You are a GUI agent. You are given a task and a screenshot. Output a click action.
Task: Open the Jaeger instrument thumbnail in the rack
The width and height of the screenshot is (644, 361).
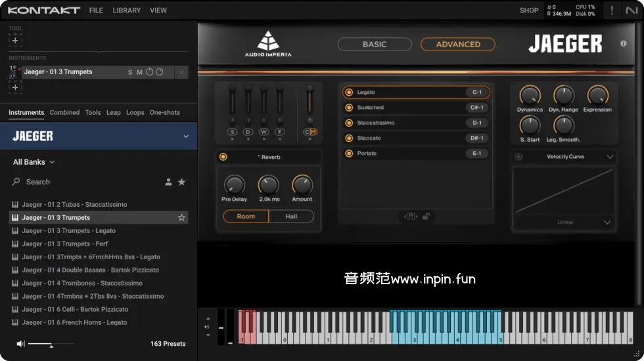coord(14,72)
